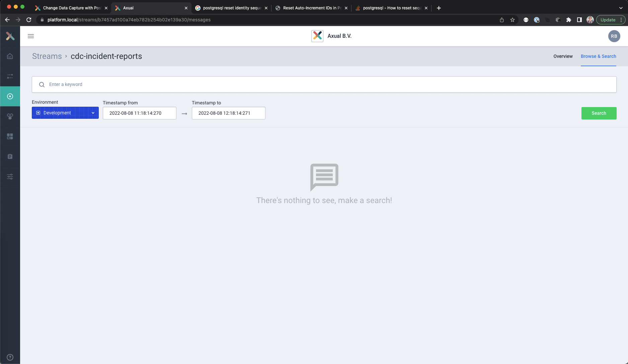628x364 pixels.
Task: Open the applications arrows sidebar icon
Action: 10,76
